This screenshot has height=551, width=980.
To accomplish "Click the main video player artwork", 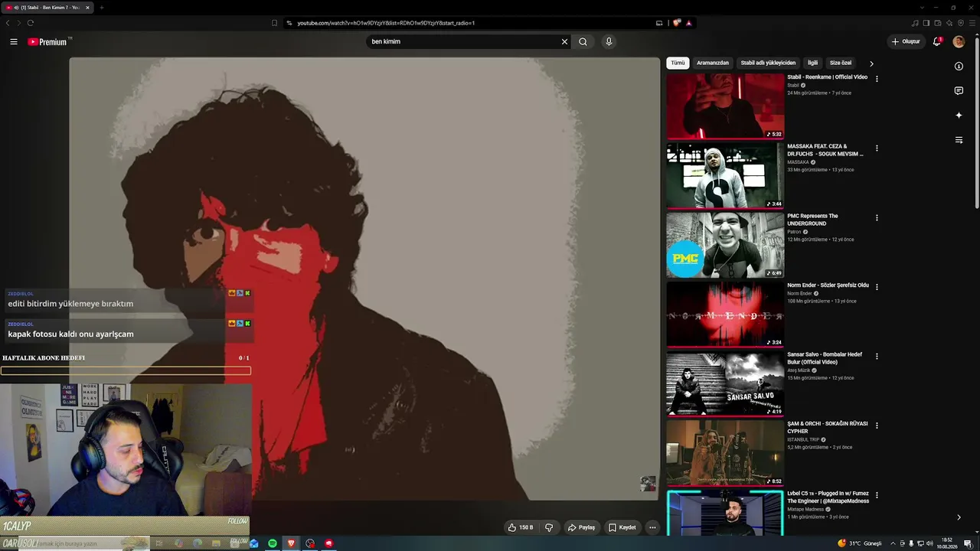I will 364,279.
